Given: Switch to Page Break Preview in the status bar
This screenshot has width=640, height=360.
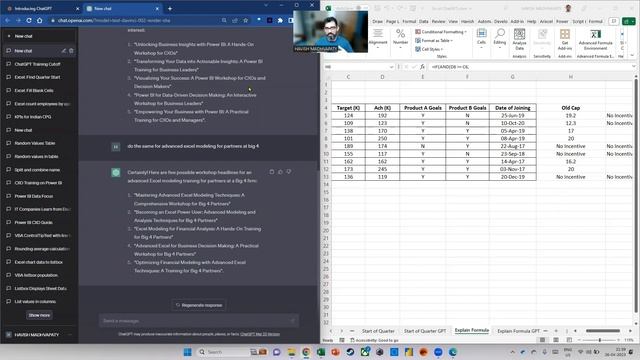Looking at the screenshot, I should point(569,340).
